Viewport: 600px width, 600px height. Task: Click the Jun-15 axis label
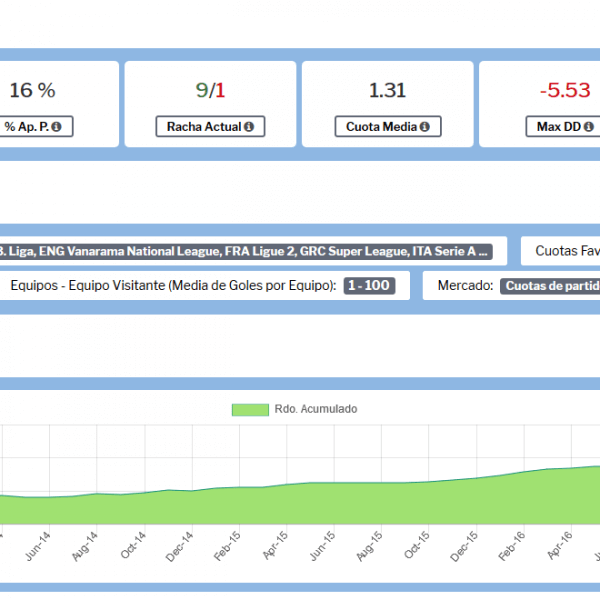coord(323,546)
